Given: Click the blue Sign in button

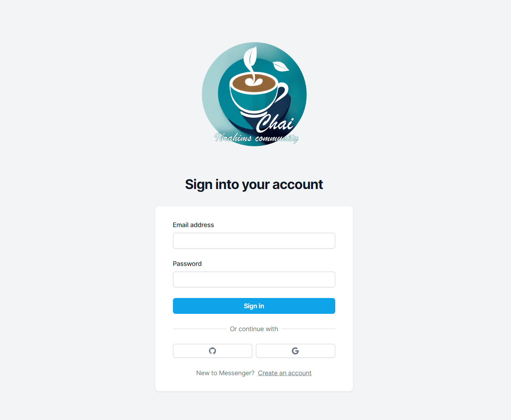Looking at the screenshot, I should click(254, 306).
